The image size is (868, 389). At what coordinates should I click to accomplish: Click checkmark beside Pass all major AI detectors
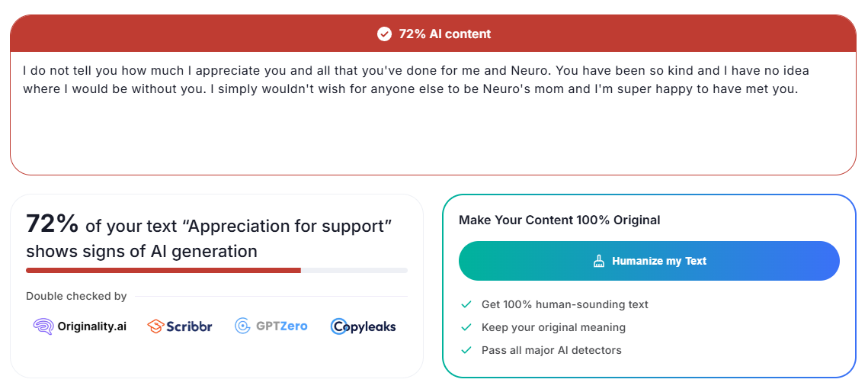coord(466,350)
